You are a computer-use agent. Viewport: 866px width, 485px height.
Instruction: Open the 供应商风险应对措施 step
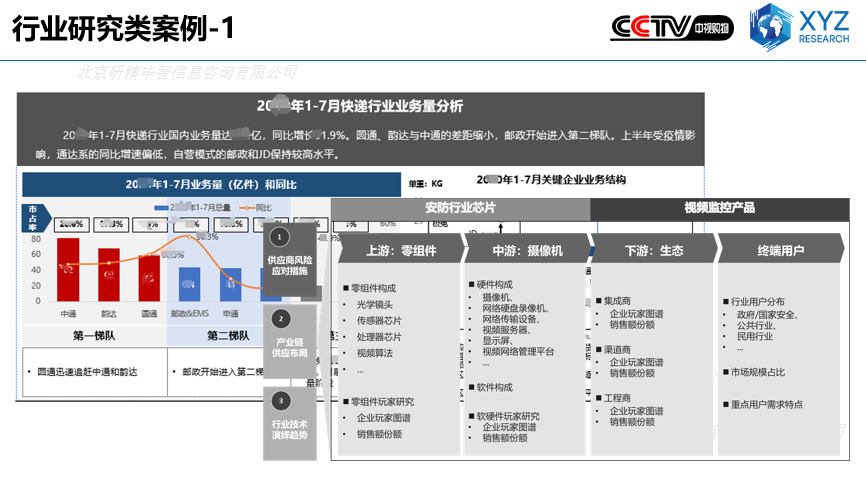289,265
